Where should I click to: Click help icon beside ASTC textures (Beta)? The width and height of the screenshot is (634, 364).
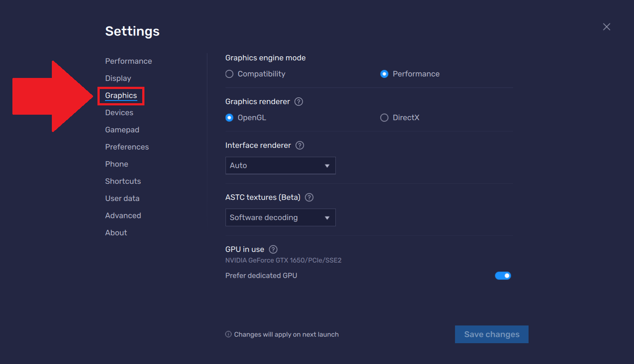pyautogui.click(x=309, y=197)
